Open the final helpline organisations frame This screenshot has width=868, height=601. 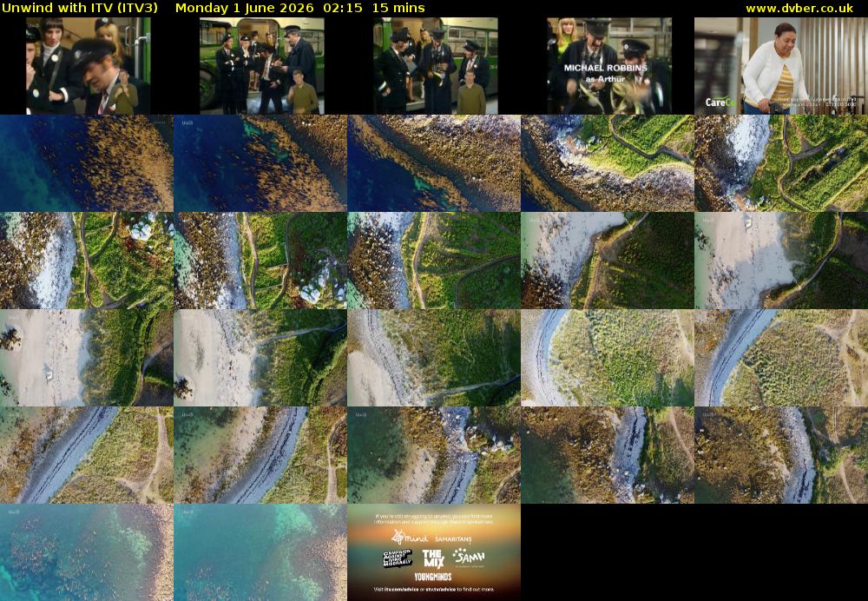434,552
